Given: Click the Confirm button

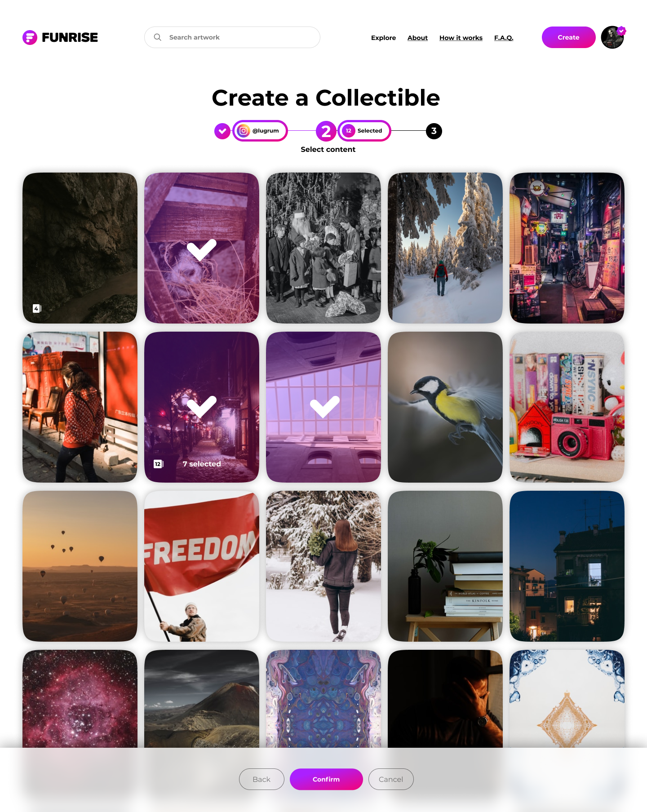Looking at the screenshot, I should pyautogui.click(x=326, y=779).
